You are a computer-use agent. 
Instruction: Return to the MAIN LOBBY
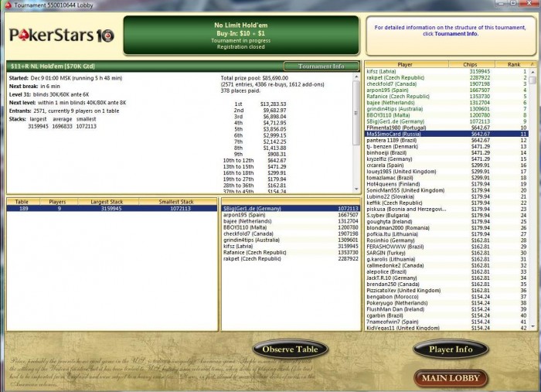451,378
